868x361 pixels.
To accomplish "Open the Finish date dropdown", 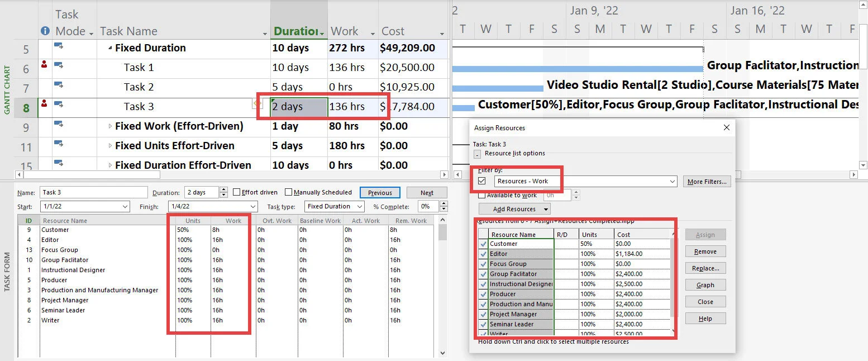I will point(252,207).
